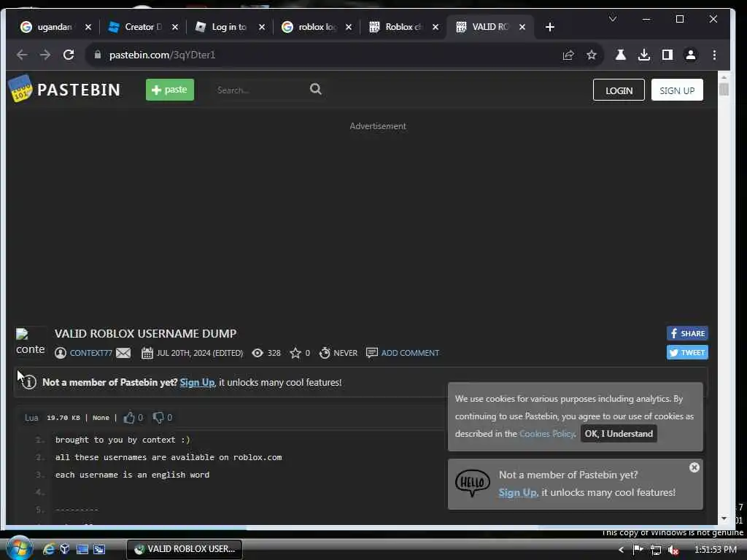Click the search magnifier icon
Image resolution: width=747 pixels, height=560 pixels.
[315, 89]
